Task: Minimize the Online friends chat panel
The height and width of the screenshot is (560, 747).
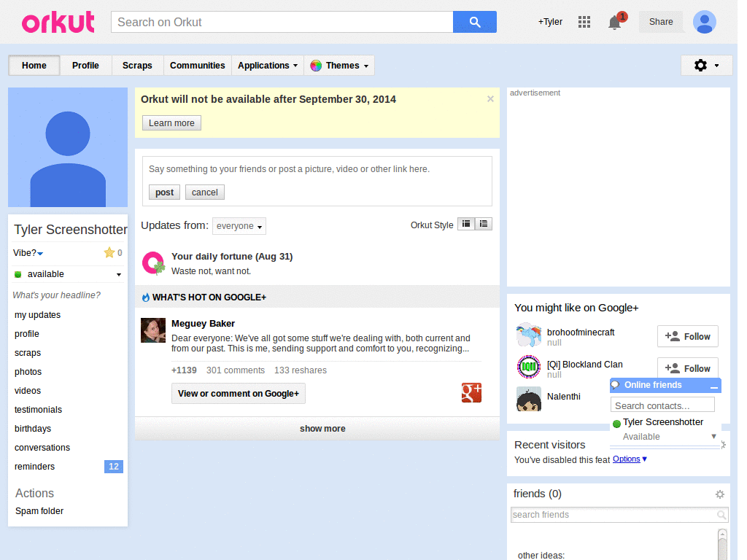Action: coord(713,386)
